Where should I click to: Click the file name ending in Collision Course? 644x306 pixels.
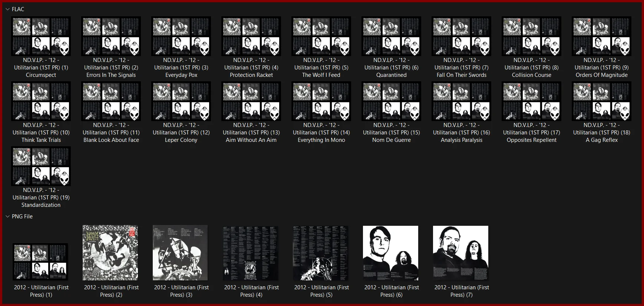point(531,68)
